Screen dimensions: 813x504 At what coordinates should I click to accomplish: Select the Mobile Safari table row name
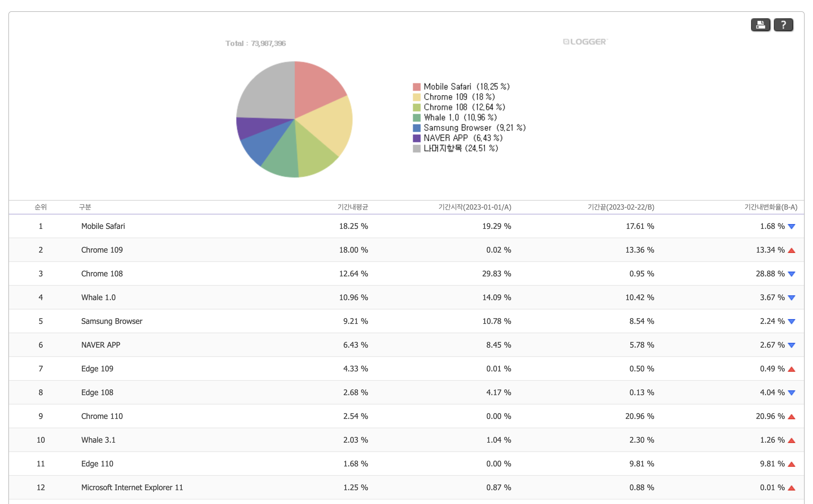pos(103,226)
